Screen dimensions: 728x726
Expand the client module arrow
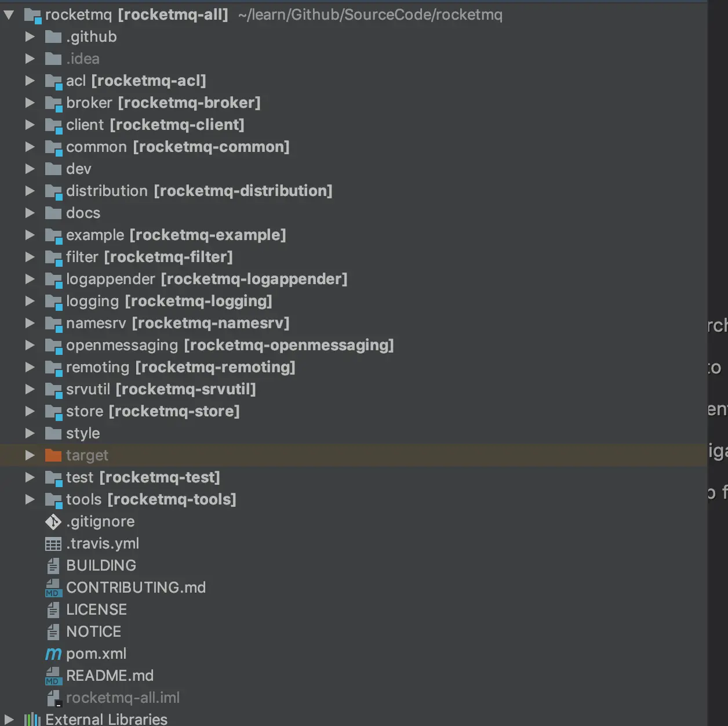pos(30,125)
